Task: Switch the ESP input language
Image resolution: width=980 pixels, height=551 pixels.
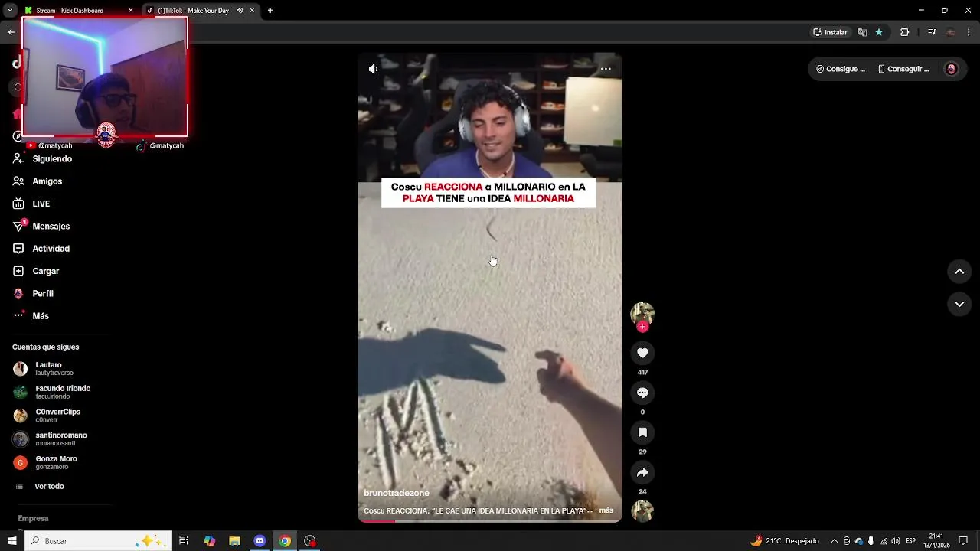Action: coord(911,541)
